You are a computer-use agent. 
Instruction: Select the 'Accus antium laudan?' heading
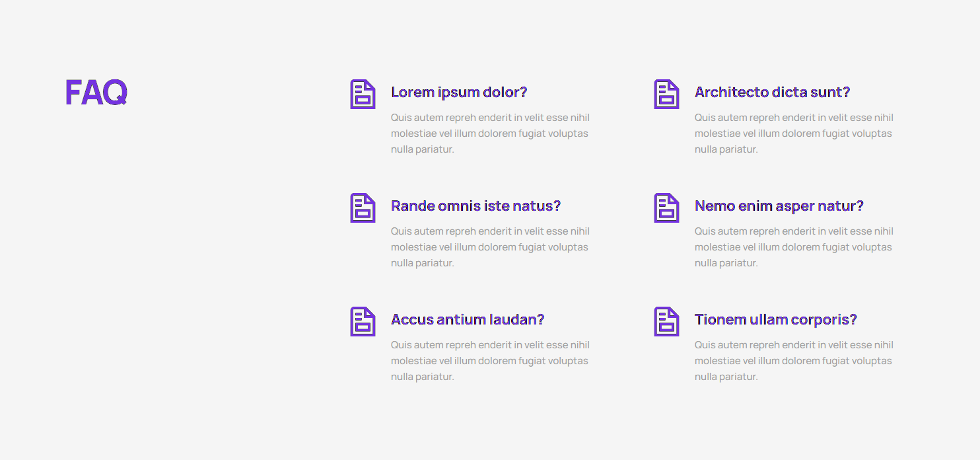(x=468, y=319)
